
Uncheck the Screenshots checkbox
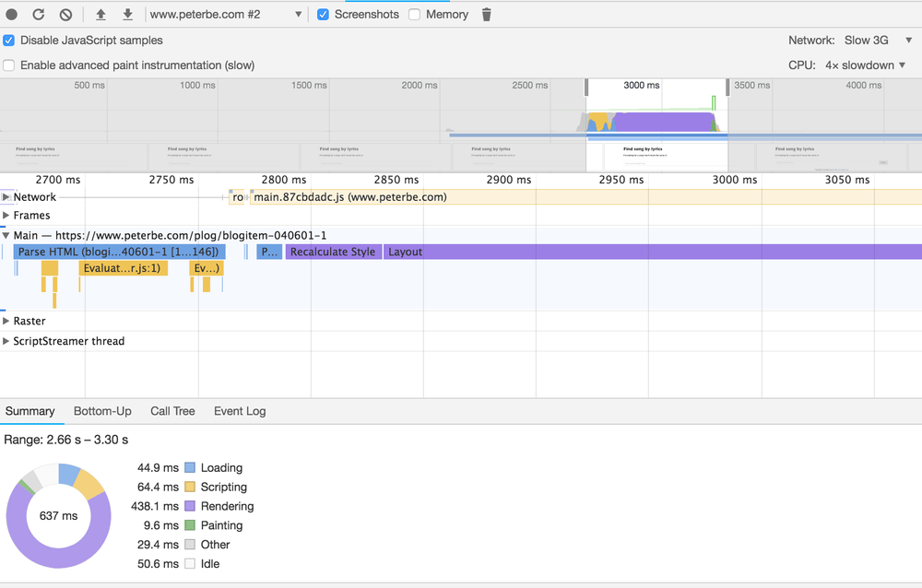323,15
